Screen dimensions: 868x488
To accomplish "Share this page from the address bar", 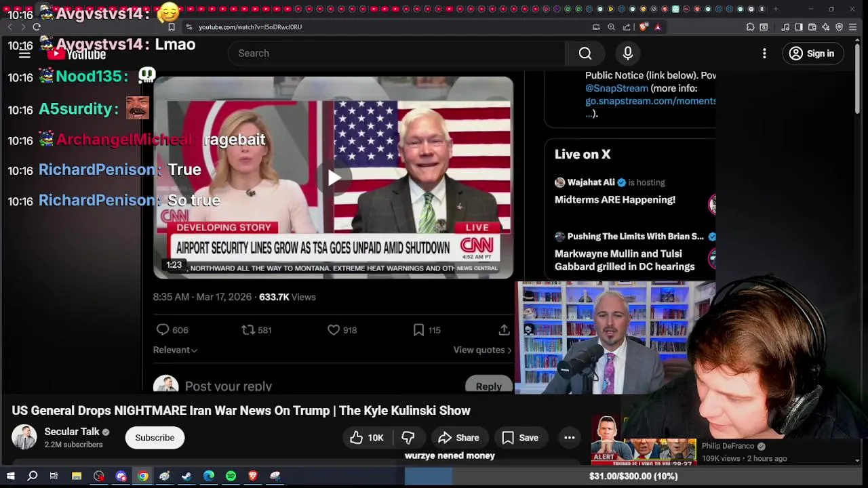I will pyautogui.click(x=627, y=27).
